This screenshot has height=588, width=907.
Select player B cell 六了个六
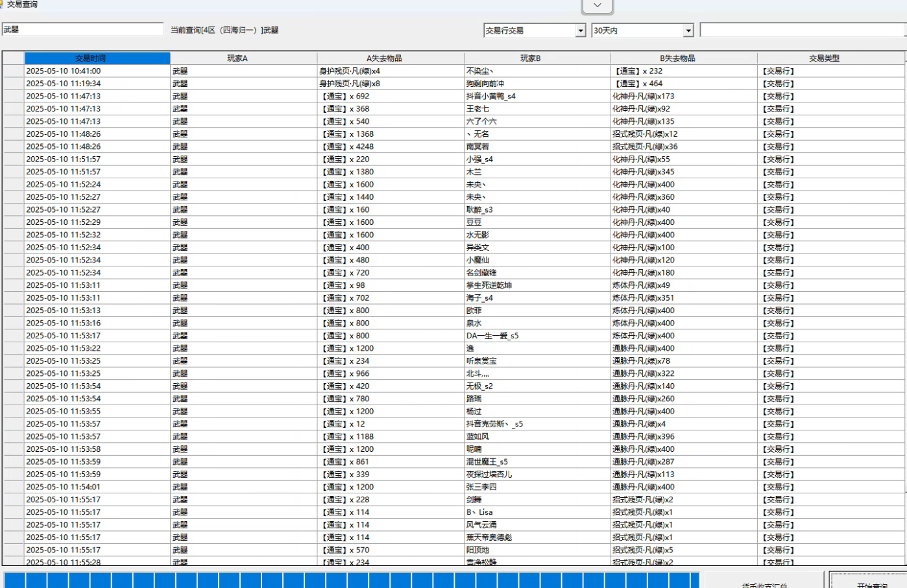tap(537, 121)
